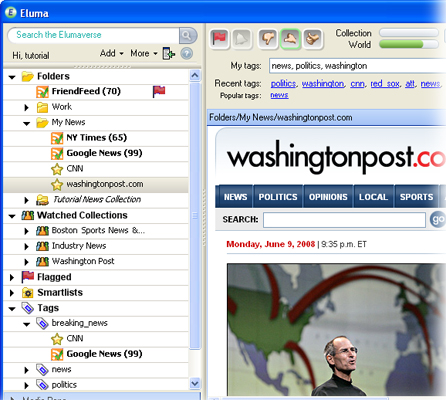Open the NEWS tab on washingtonpost site
Screen dimensions: 446x400
pyautogui.click(x=235, y=197)
